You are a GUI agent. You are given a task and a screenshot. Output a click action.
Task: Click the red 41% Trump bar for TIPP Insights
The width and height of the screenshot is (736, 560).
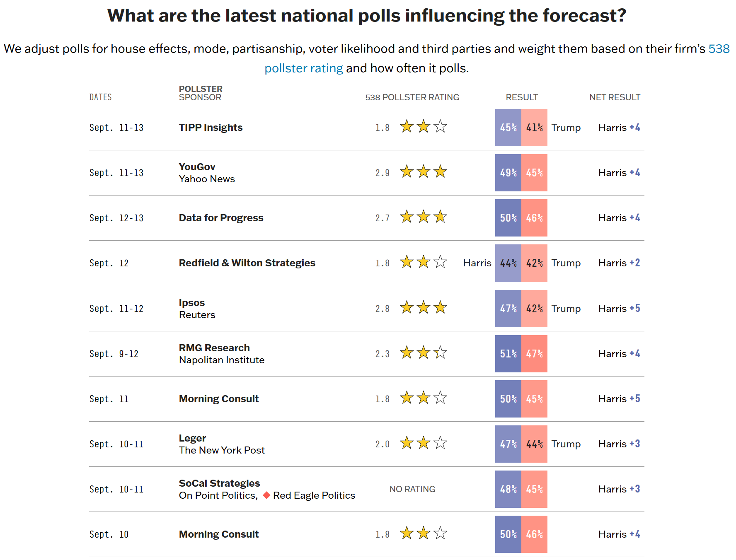coord(534,128)
